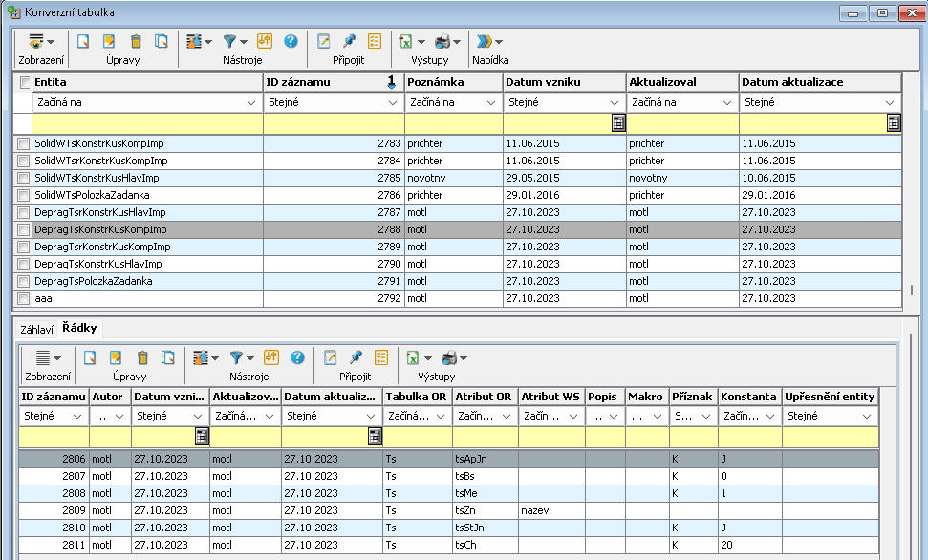Click the calculator icon in Datum vzniku filter
Image resolution: width=928 pixels, height=560 pixels.
tap(618, 123)
